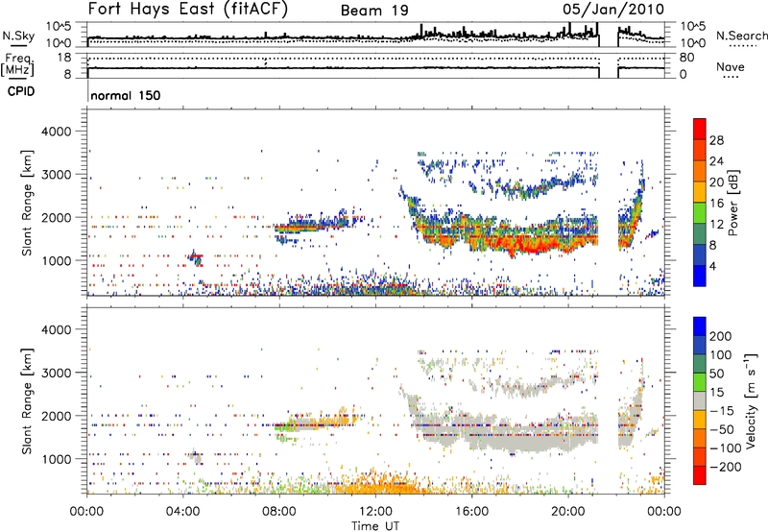Image resolution: width=768 pixels, height=532 pixels.
Task: Click the '3000' tick on the power panel
Action: point(56,175)
